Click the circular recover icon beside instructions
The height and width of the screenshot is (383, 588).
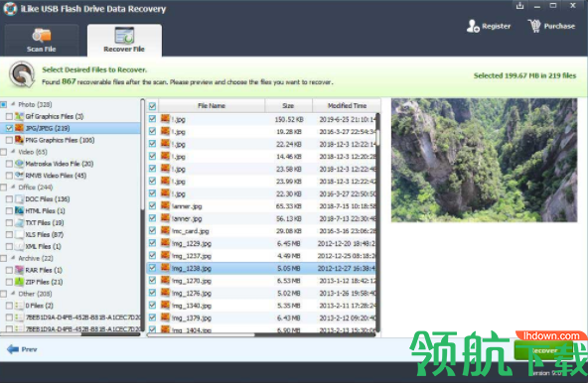click(x=22, y=74)
